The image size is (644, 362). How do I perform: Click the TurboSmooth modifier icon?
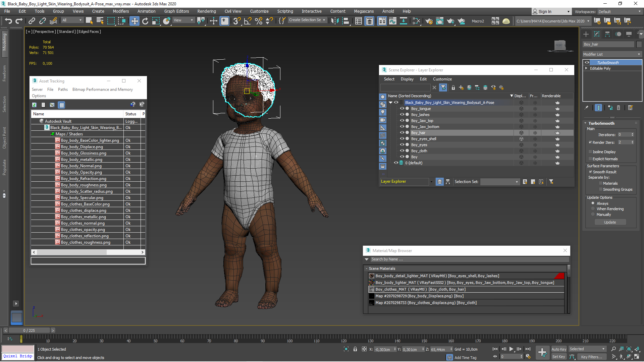pos(587,62)
